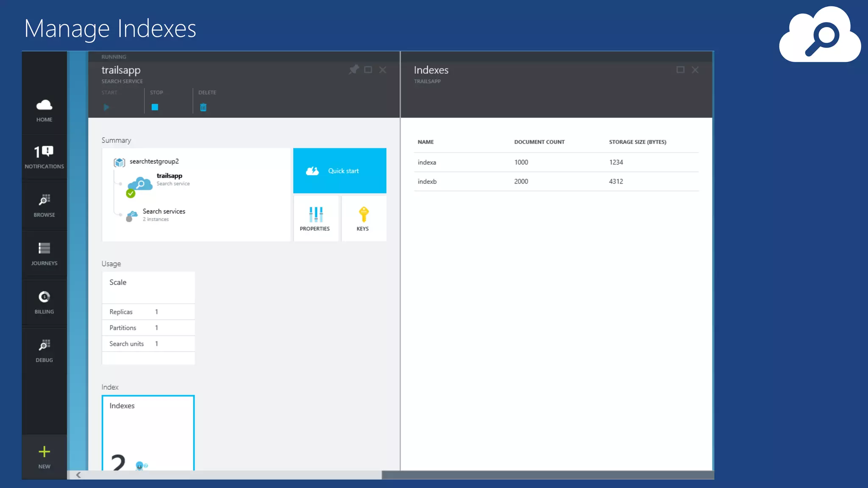Click indexa storage size 1234
This screenshot has width=868, height=488.
pos(616,162)
